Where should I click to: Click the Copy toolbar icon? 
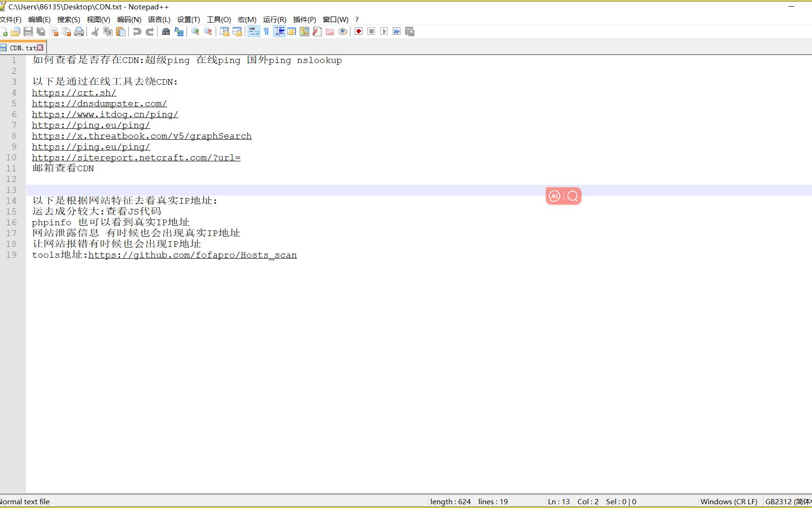(108, 32)
